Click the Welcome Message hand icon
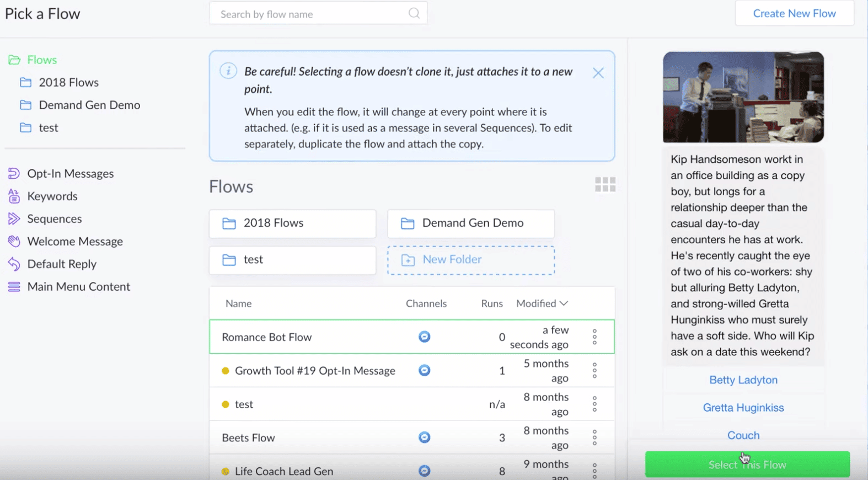The width and height of the screenshot is (868, 480). click(x=14, y=241)
